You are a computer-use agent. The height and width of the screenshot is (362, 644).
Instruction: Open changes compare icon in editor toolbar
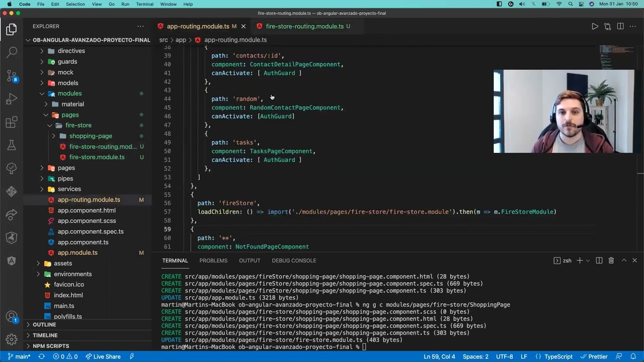[607, 26]
